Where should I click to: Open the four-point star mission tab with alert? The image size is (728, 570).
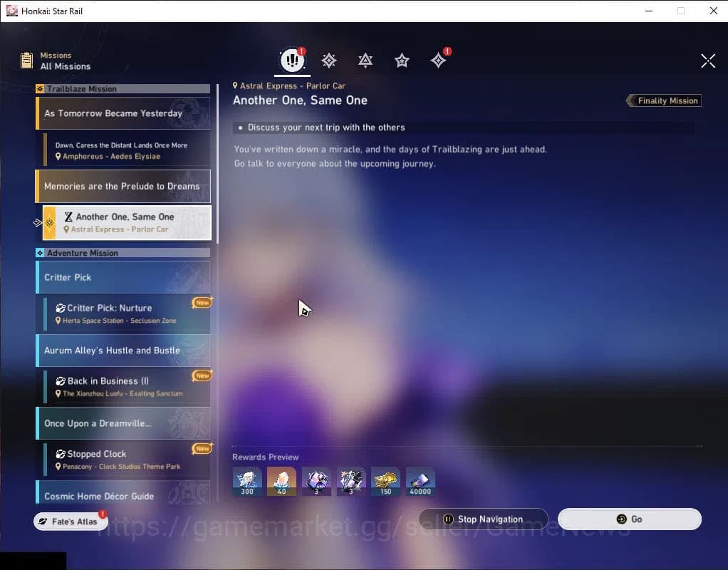pyautogui.click(x=438, y=61)
